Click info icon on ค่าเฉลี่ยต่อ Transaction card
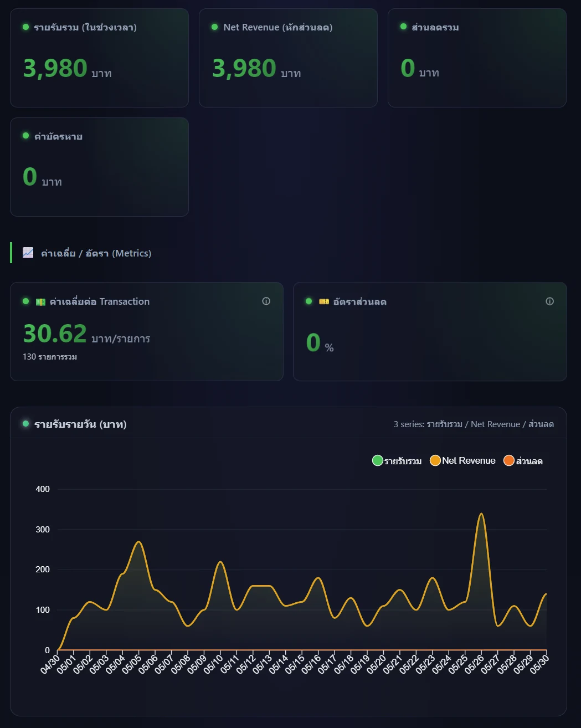Viewport: 581px width, 728px height. tap(266, 301)
